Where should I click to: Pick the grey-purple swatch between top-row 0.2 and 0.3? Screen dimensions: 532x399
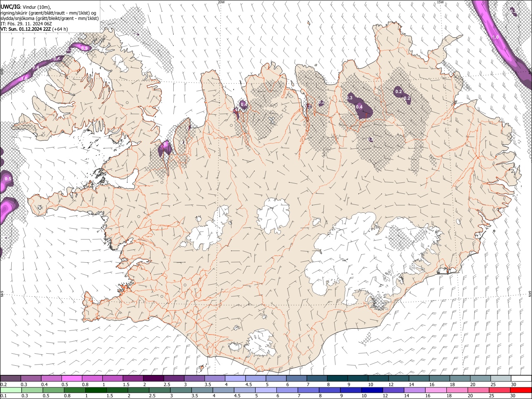pyautogui.click(x=10, y=379)
